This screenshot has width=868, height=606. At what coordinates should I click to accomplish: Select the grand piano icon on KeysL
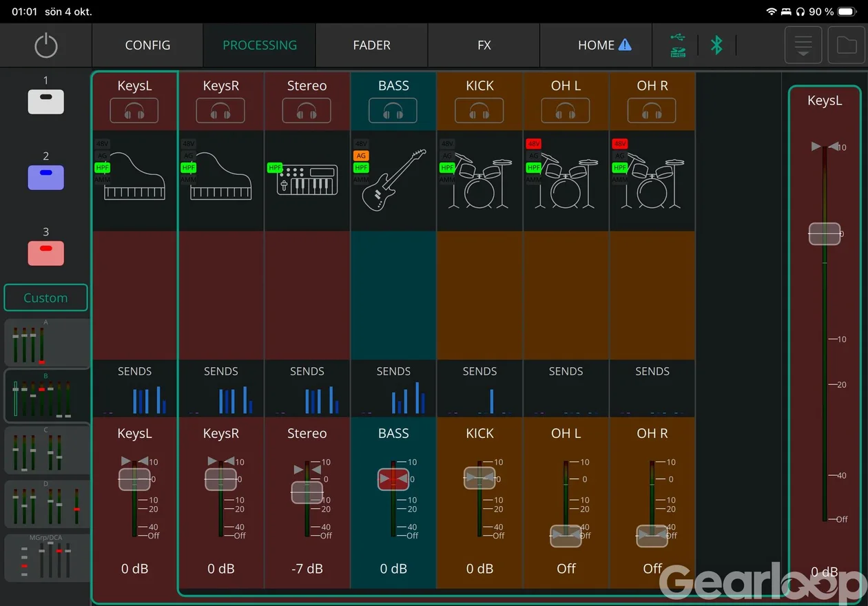(134, 176)
